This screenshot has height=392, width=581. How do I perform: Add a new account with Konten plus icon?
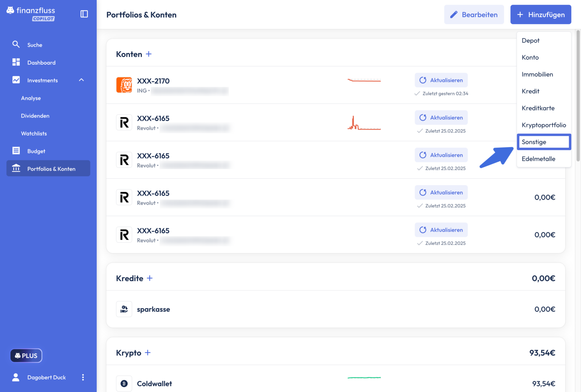pyautogui.click(x=149, y=54)
